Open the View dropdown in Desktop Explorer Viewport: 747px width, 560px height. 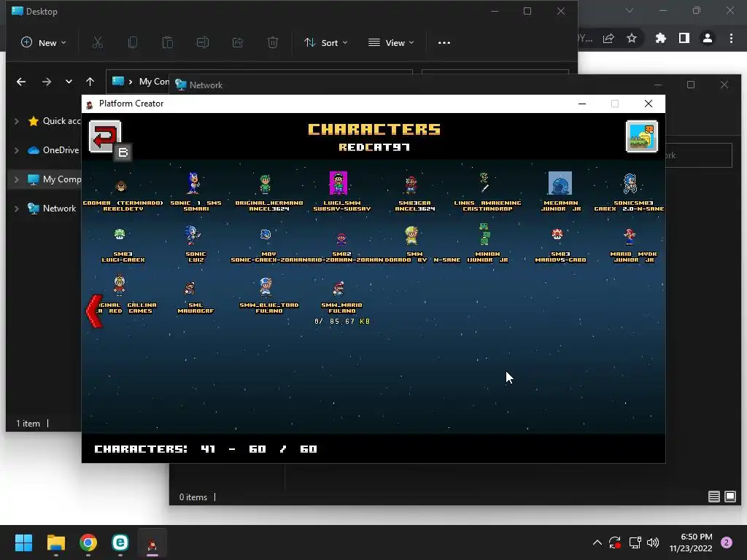pos(391,42)
